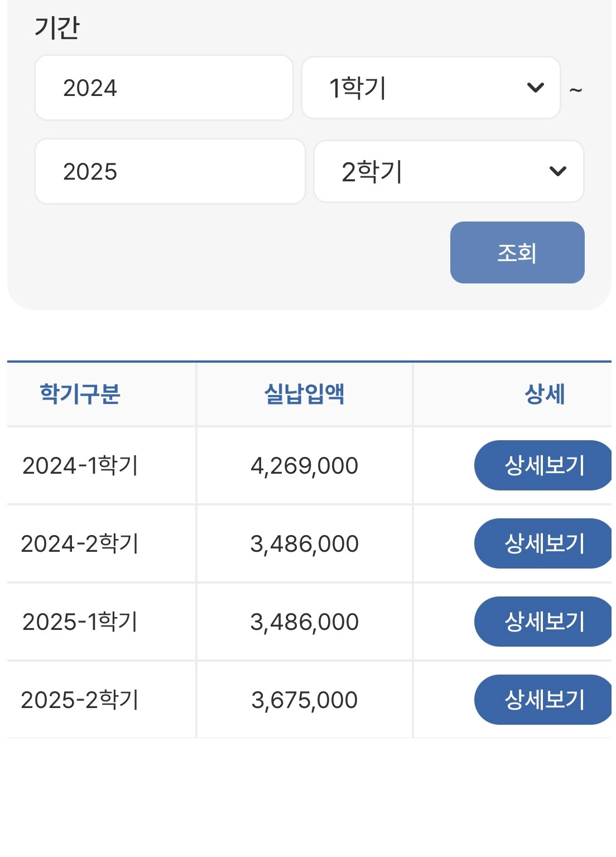Click the end year field showing 2025
This screenshot has width=616, height=857.
click(170, 171)
